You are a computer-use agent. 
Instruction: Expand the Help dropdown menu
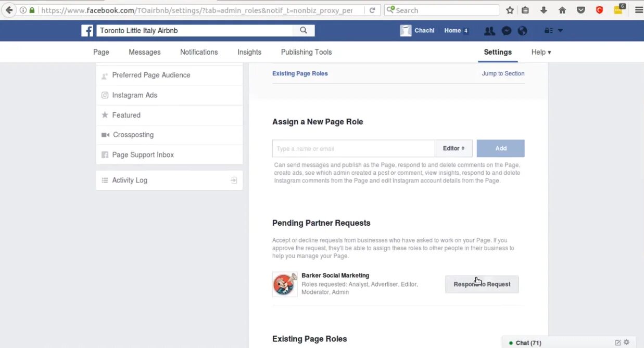click(541, 52)
